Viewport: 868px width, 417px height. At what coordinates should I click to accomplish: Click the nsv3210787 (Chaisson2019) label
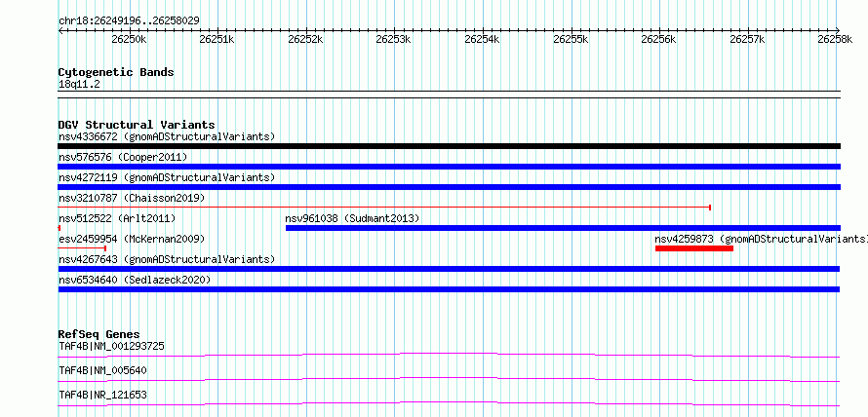(132, 198)
